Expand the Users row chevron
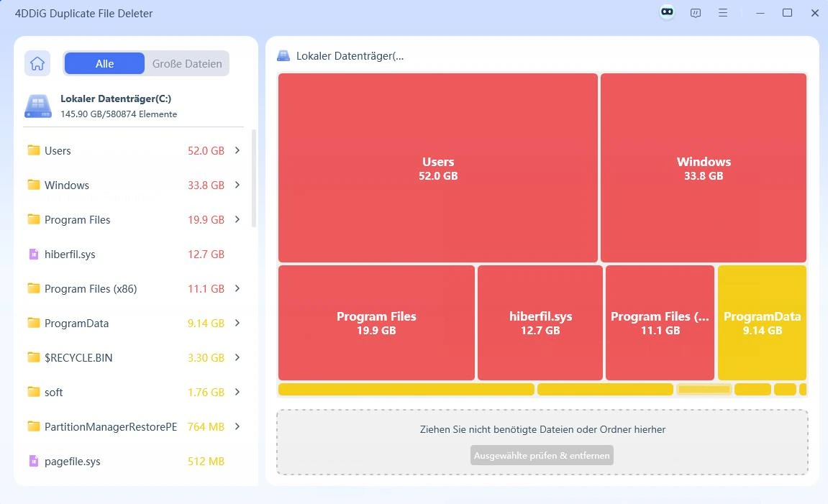Image resolution: width=828 pixels, height=504 pixels. (x=237, y=150)
